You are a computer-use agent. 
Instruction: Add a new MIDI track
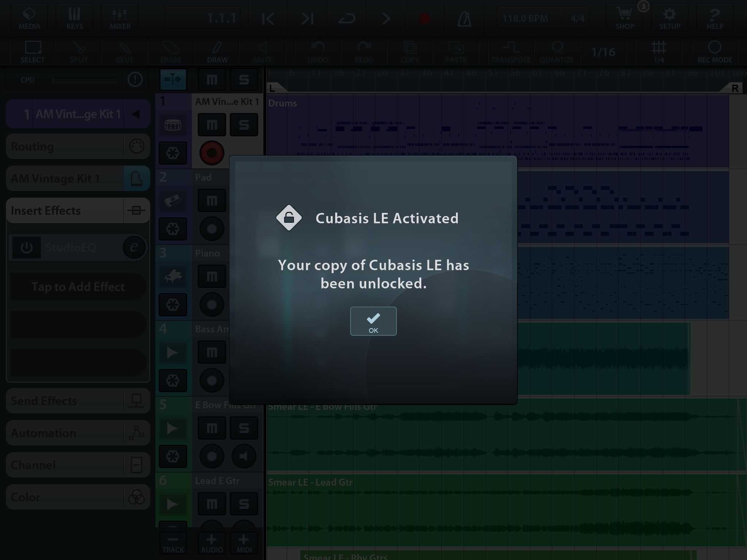pos(244,543)
